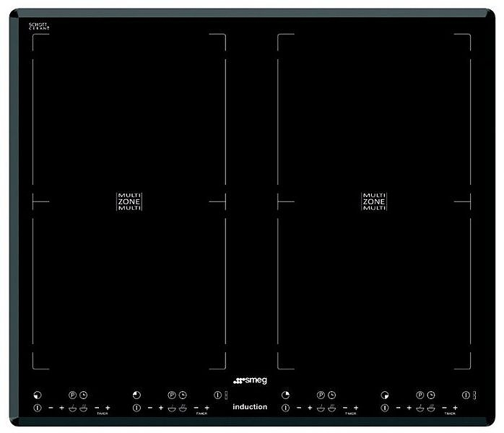Tap the rear-right zone indicator icon
The width and height of the screenshot is (504, 433).
285,395
